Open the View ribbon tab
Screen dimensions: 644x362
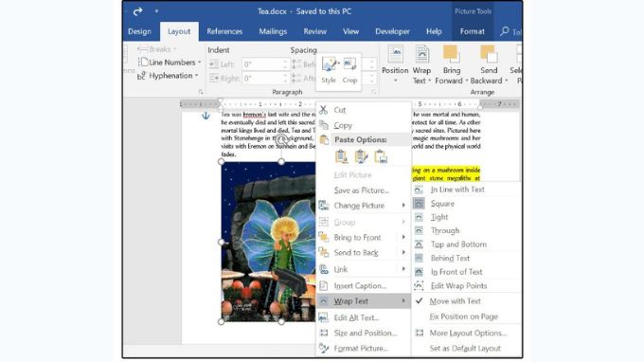[350, 31]
